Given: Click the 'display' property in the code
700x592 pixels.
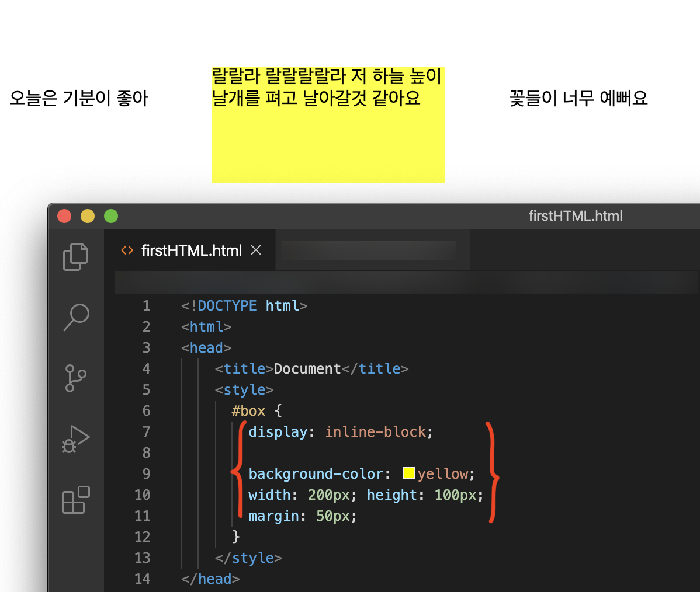Looking at the screenshot, I should coord(278,432).
